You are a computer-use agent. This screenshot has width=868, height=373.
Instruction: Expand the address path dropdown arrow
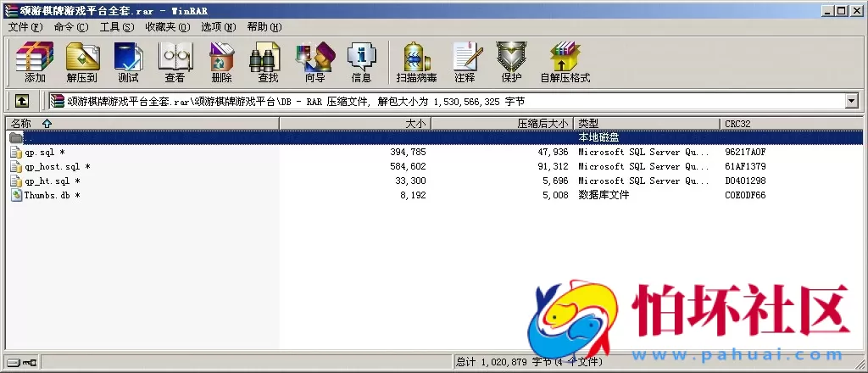[851, 101]
